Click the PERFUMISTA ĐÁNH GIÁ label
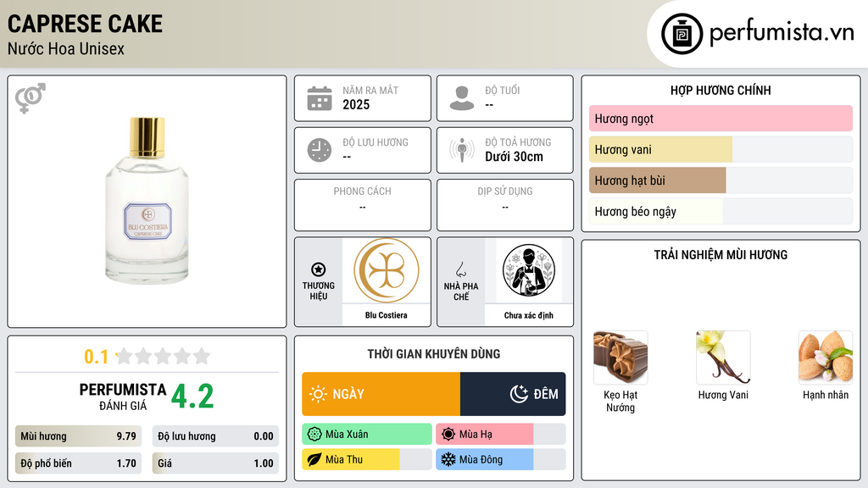Image resolution: width=868 pixels, height=488 pixels. pos(123,396)
